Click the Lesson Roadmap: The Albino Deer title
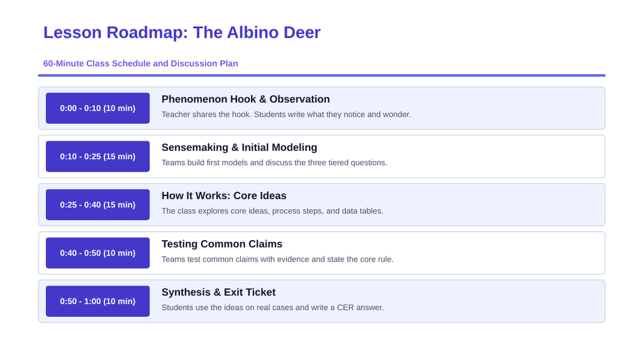The height and width of the screenshot is (362, 644). click(182, 33)
